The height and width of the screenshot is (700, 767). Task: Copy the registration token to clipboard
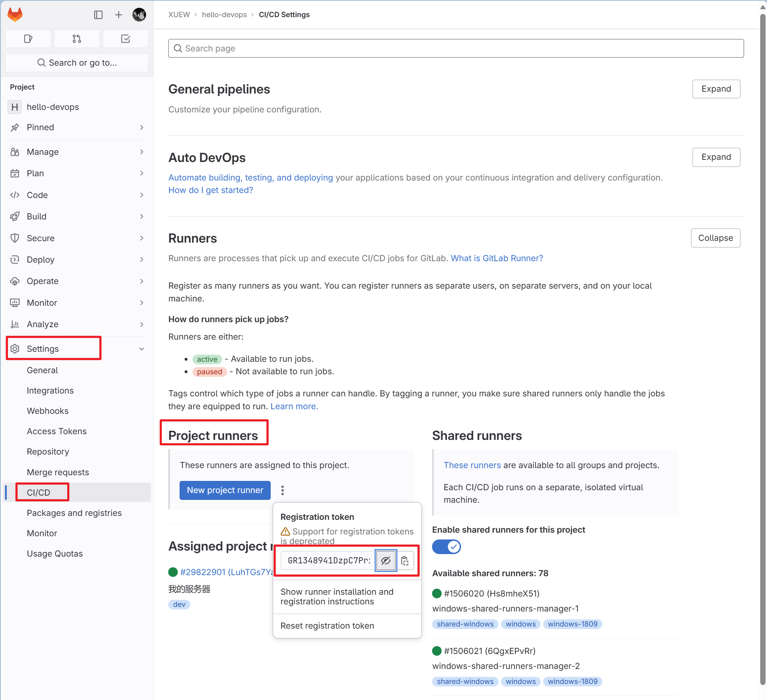(405, 560)
